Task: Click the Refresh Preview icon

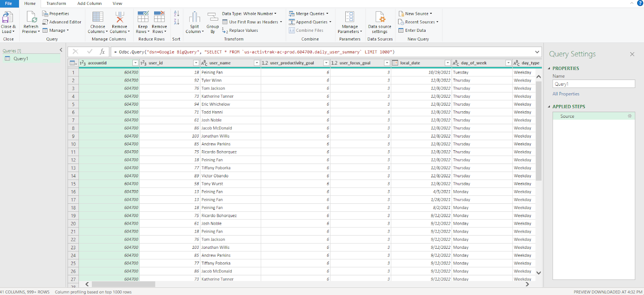Action: pos(31,17)
